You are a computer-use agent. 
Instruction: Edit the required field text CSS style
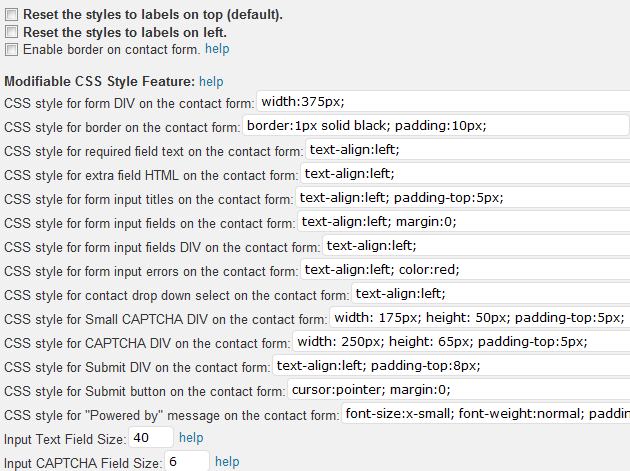[x=468, y=150]
